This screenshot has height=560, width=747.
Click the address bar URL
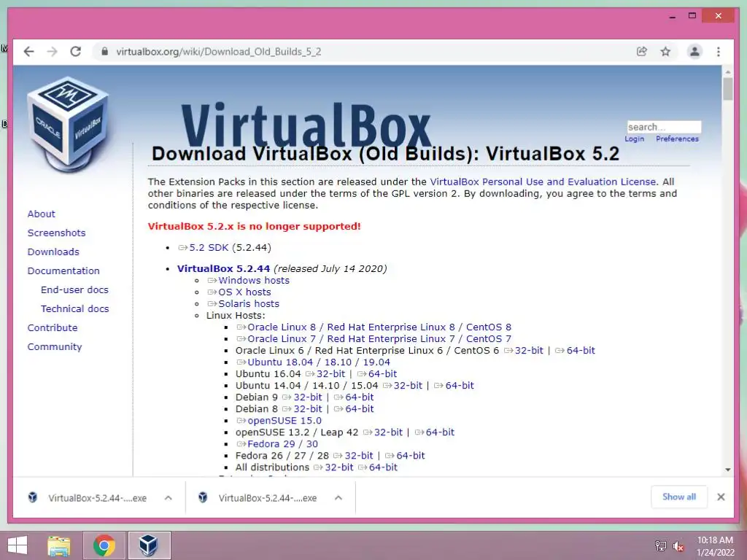(219, 52)
